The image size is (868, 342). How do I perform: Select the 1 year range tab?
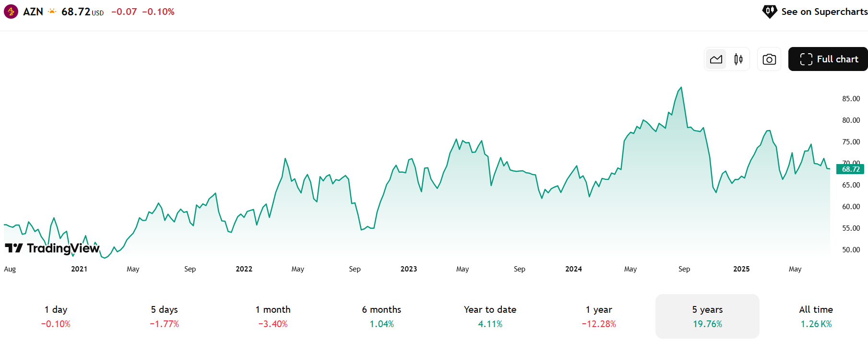(599, 316)
